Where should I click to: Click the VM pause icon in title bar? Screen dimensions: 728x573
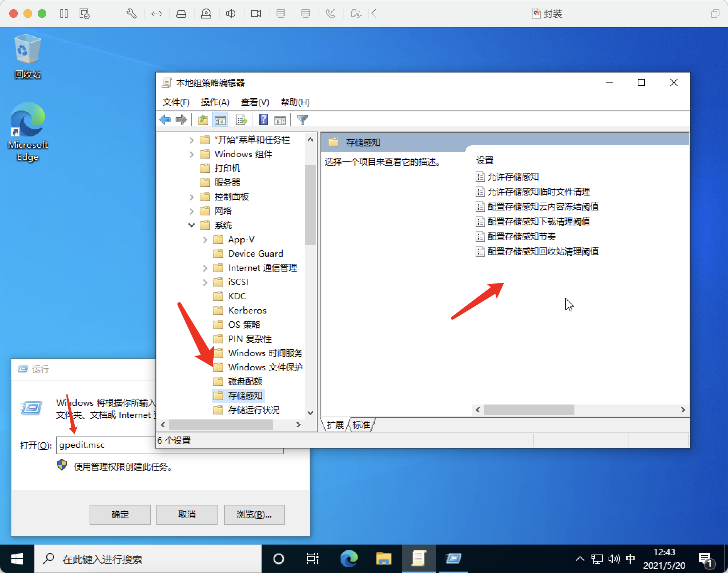(64, 14)
